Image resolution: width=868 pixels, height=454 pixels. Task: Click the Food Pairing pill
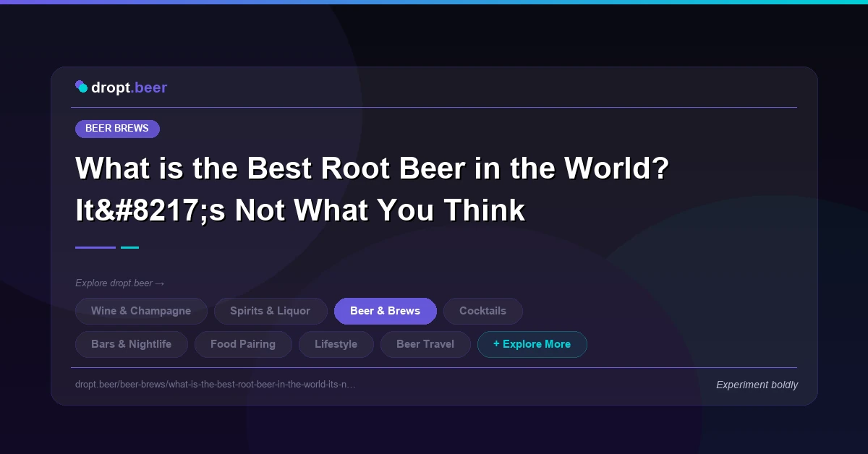(243, 344)
